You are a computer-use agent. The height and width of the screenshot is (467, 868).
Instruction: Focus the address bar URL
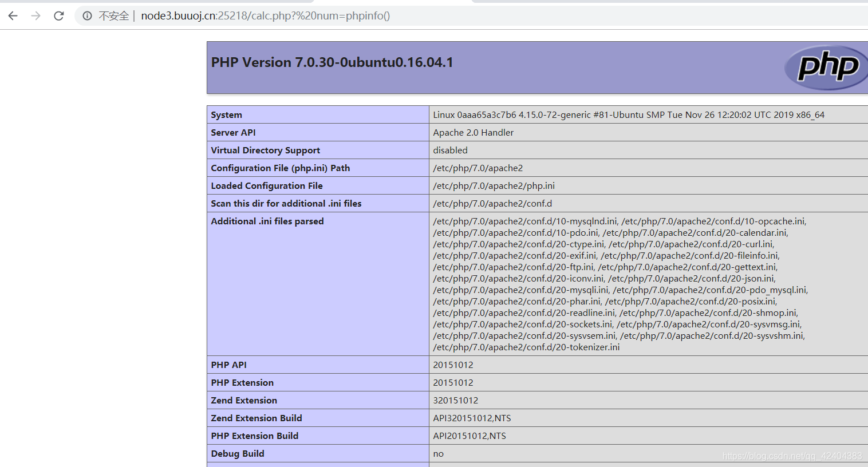(x=266, y=16)
